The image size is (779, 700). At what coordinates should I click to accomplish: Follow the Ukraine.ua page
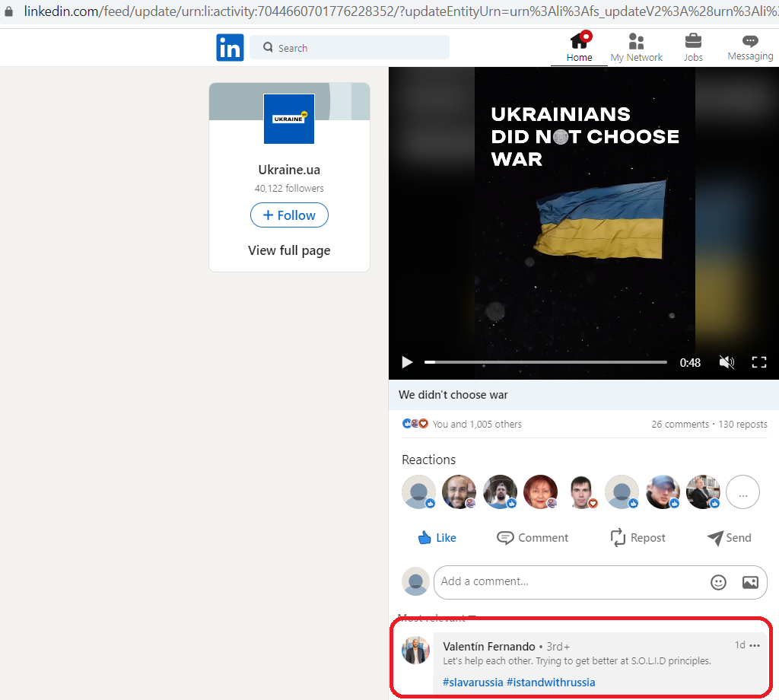[289, 215]
